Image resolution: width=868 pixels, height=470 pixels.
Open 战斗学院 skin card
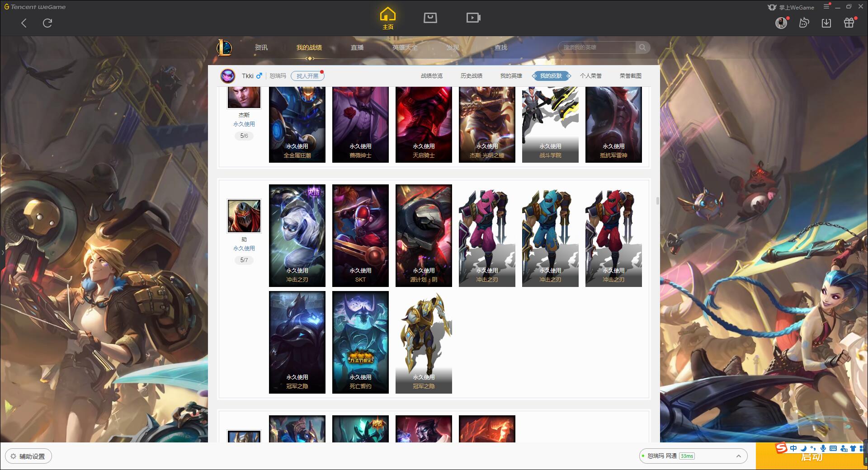coord(550,125)
